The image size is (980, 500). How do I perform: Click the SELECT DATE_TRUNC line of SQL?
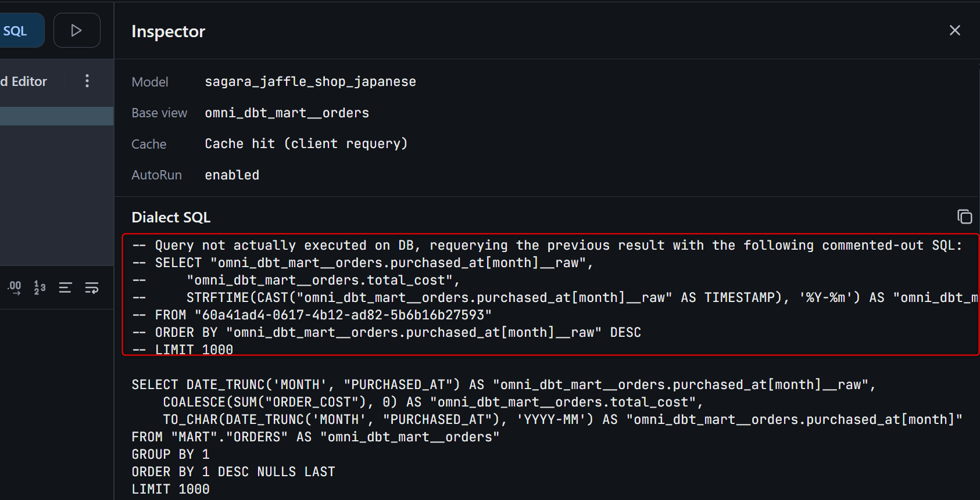pos(503,384)
